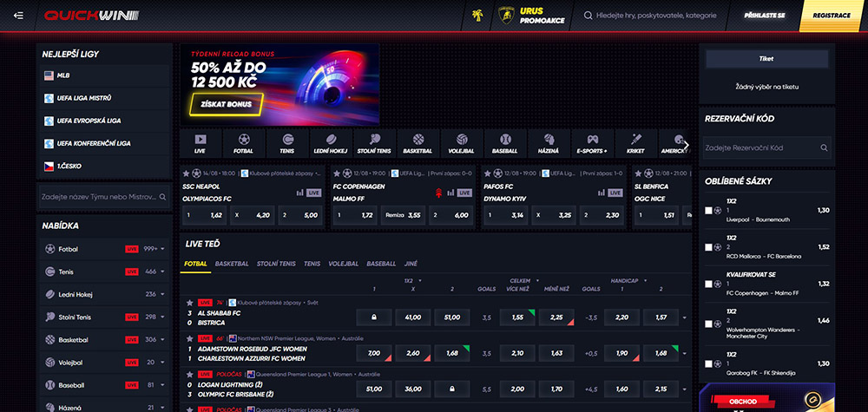This screenshot has width=868, height=412.
Task: Switch to the Tenis live tab
Action: pos(312,264)
